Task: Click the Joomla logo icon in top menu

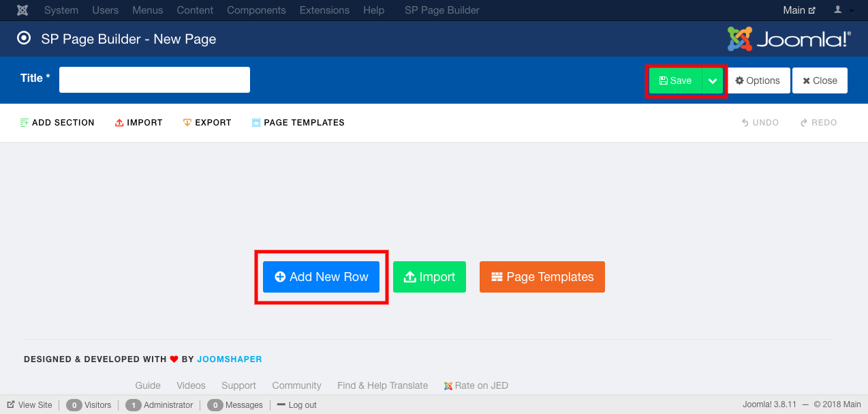Action: (22, 10)
